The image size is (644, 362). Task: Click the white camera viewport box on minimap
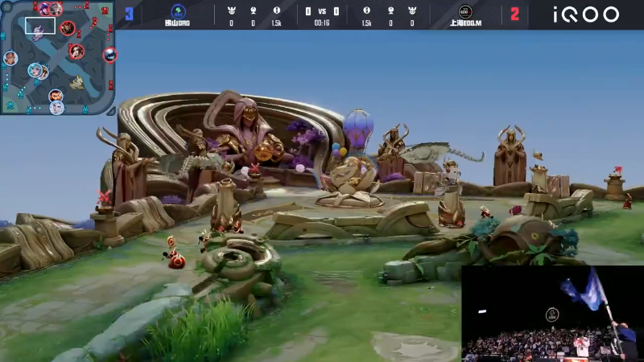40,26
